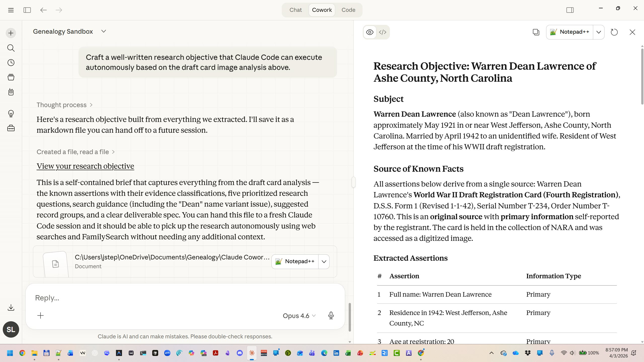This screenshot has width=644, height=362.
Task: Open document in Notepad++ from file card
Action: [295, 261]
